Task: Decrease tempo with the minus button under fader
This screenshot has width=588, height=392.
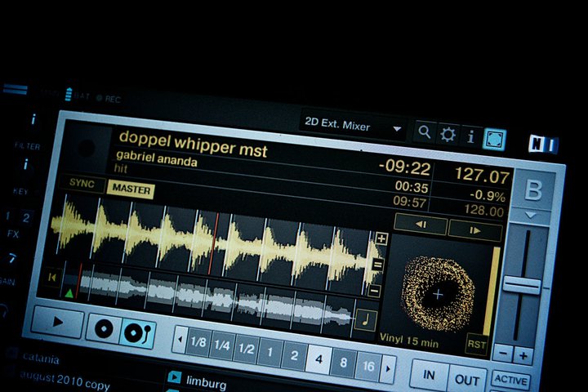Action: pos(503,353)
